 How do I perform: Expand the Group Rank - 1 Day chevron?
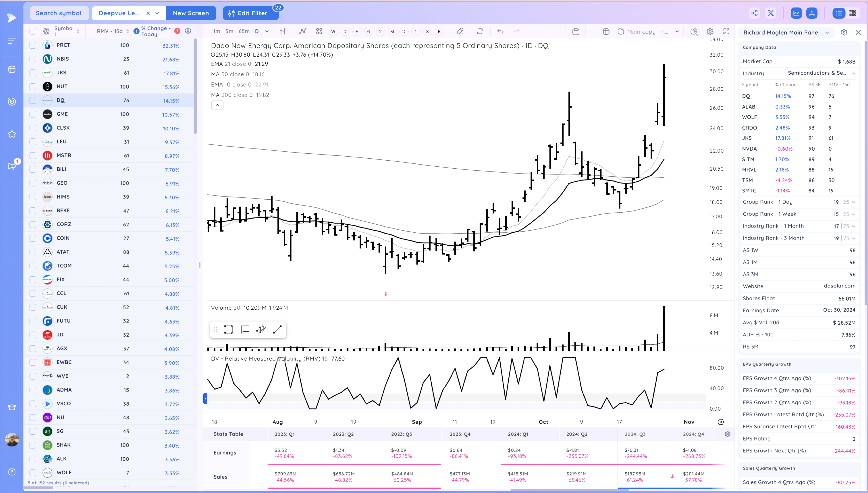click(853, 202)
